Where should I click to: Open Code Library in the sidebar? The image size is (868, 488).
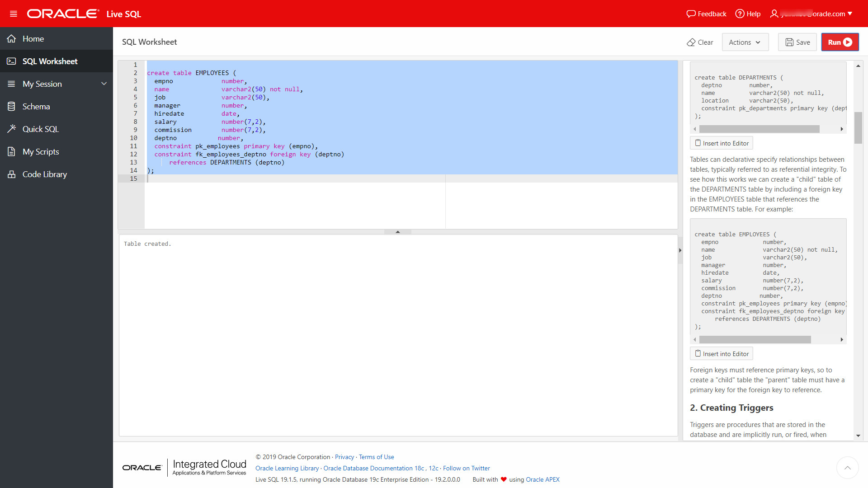pyautogui.click(x=44, y=174)
